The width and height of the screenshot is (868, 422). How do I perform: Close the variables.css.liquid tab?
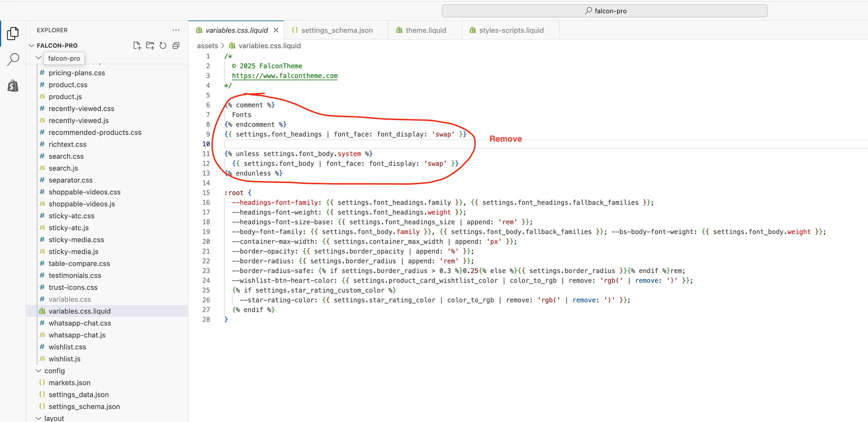pyautogui.click(x=276, y=30)
